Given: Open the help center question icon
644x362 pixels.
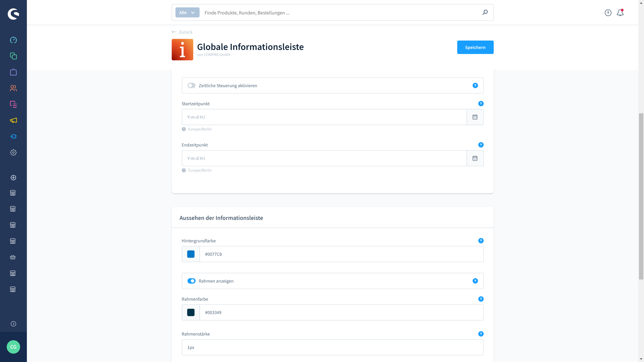Looking at the screenshot, I should [x=608, y=13].
